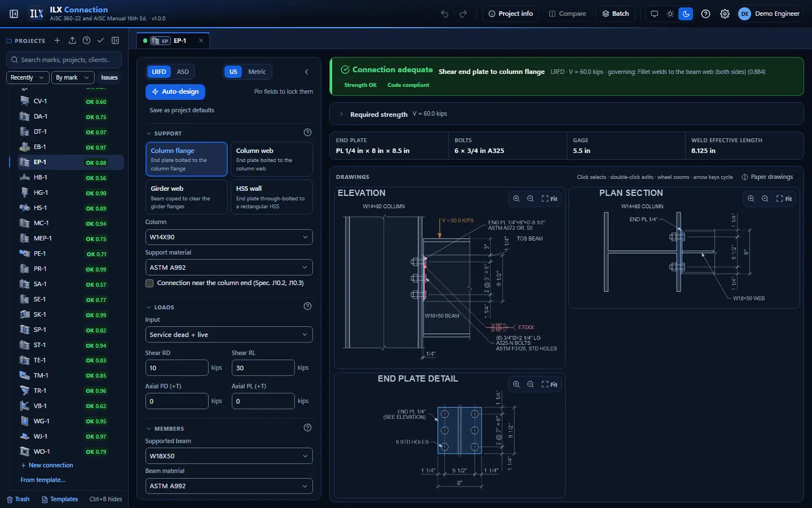Select the system display theme monitor icon

click(x=654, y=14)
